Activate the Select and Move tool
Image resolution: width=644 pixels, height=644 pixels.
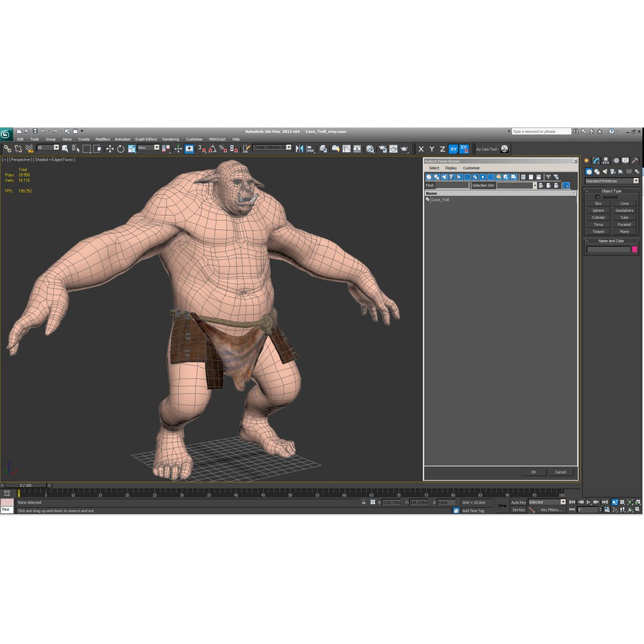pyautogui.click(x=110, y=148)
